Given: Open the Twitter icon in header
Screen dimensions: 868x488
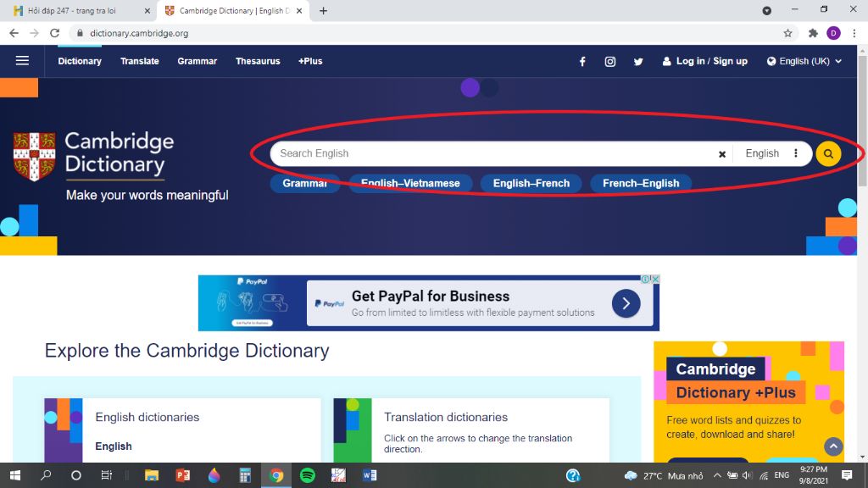Looking at the screenshot, I should [638, 61].
